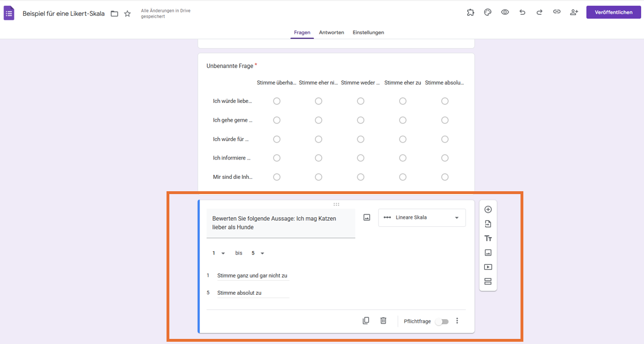Select Stimme eher ni... for Ich informiere row
The image size is (644, 344).
(318, 158)
